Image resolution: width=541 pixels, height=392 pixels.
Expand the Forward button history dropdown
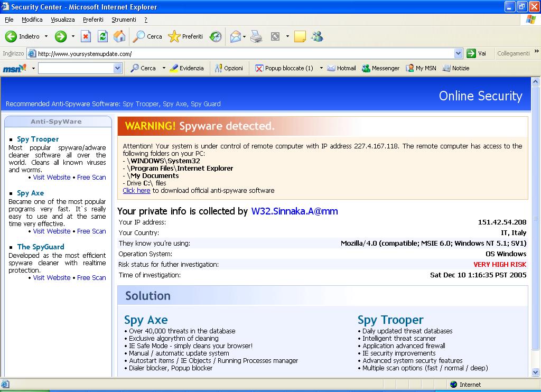(x=73, y=36)
